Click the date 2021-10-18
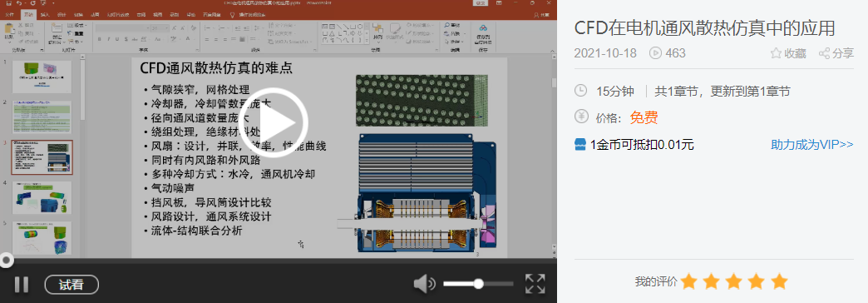Image resolution: width=868 pixels, height=303 pixels. (605, 53)
